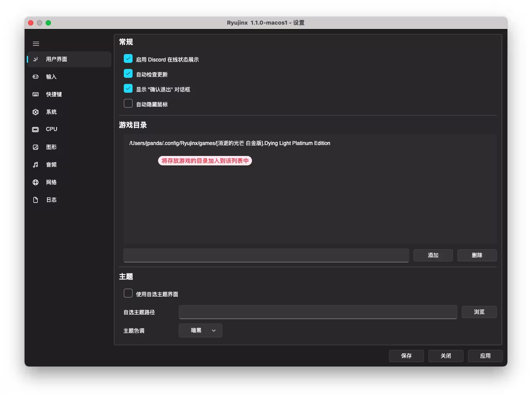This screenshot has height=399, width=532.
Task: Click the image icon for 图形
Action: click(x=36, y=147)
